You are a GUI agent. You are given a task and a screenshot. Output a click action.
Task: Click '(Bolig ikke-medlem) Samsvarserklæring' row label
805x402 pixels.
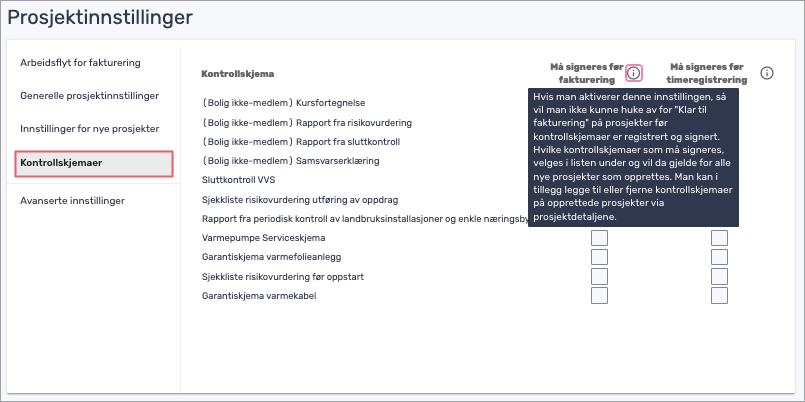point(291,161)
